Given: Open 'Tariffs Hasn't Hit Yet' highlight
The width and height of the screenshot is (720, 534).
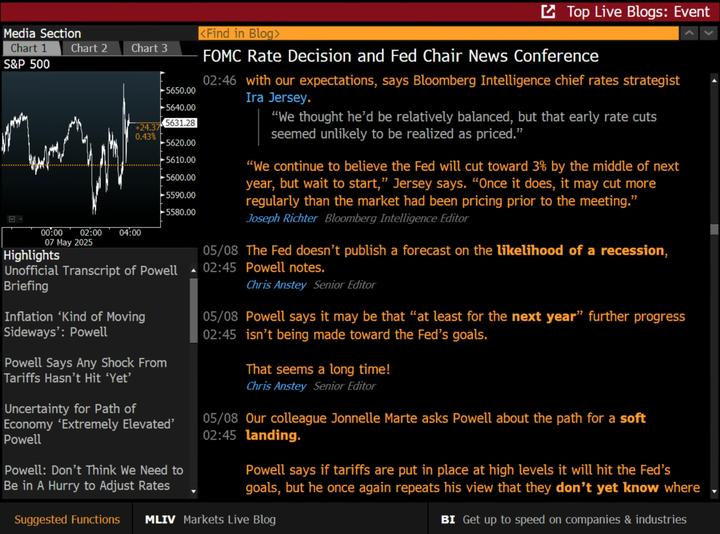Looking at the screenshot, I should (85, 370).
